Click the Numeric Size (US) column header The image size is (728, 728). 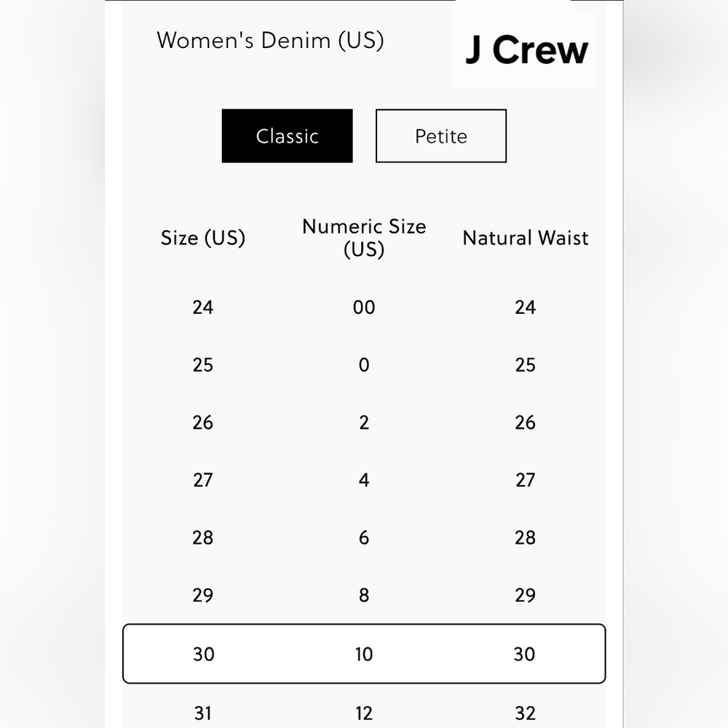pos(363,237)
